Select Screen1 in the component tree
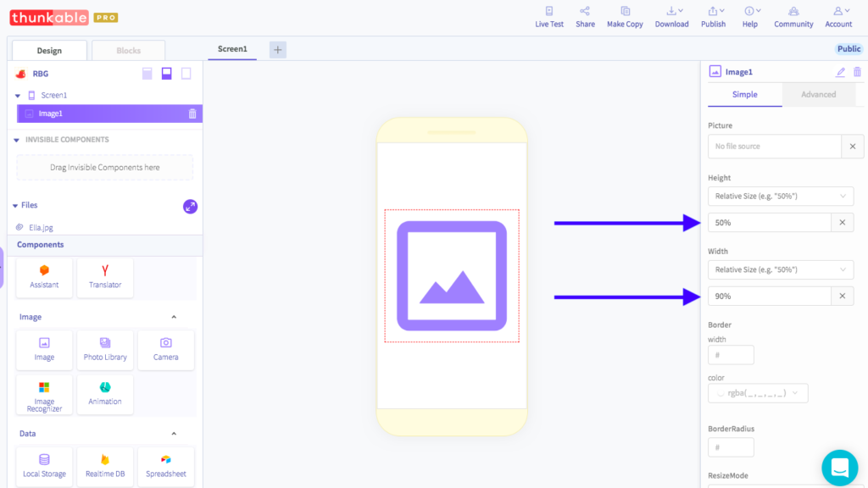 pyautogui.click(x=53, y=95)
